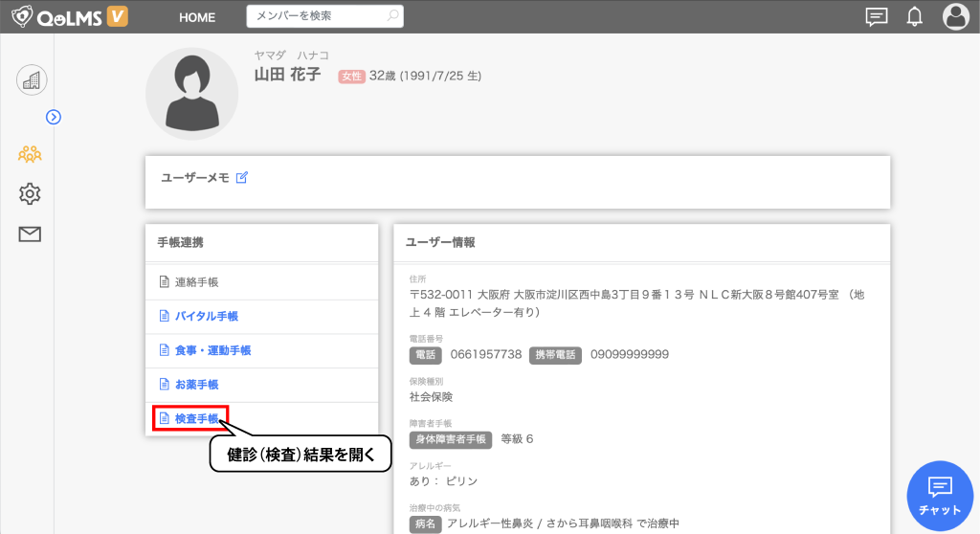Open the 食事・運動手帳 link
The width and height of the screenshot is (980, 534).
pos(212,350)
